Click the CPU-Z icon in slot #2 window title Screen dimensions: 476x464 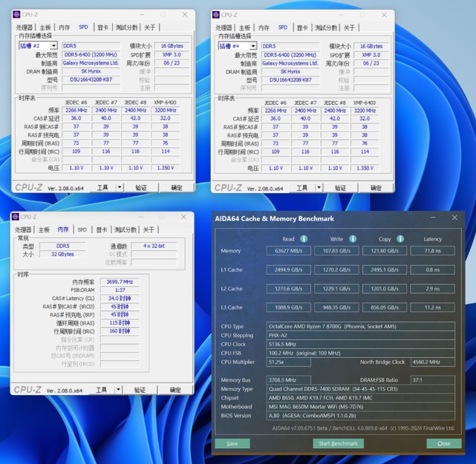pos(16,14)
